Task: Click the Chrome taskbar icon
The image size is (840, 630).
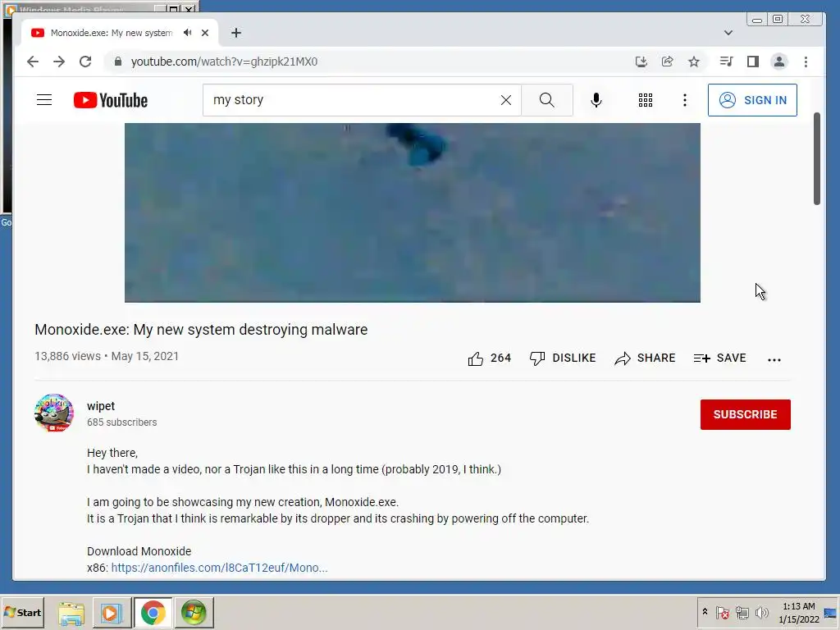Action: [153, 613]
